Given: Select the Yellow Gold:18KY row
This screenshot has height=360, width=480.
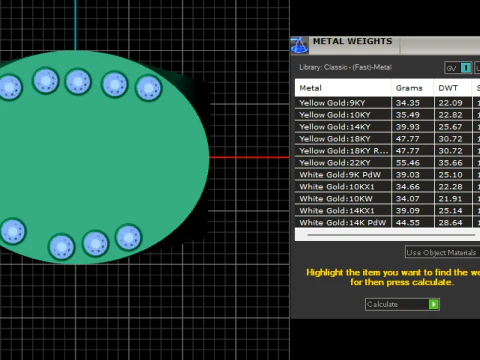Looking at the screenshot, I should [x=387, y=139].
